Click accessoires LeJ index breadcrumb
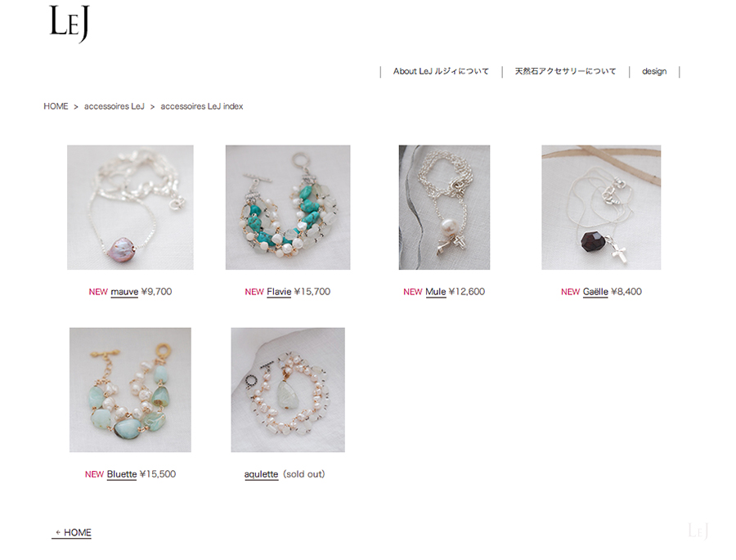The image size is (736, 560). tap(202, 106)
